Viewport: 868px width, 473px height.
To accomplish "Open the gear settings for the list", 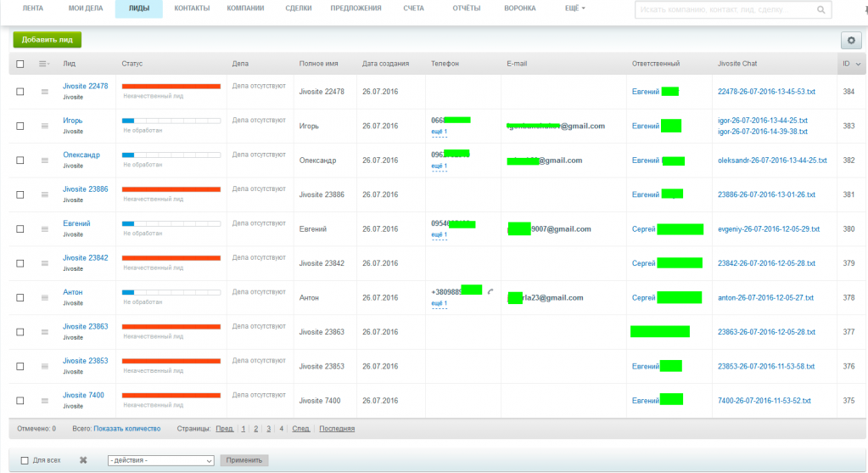I will 850,40.
